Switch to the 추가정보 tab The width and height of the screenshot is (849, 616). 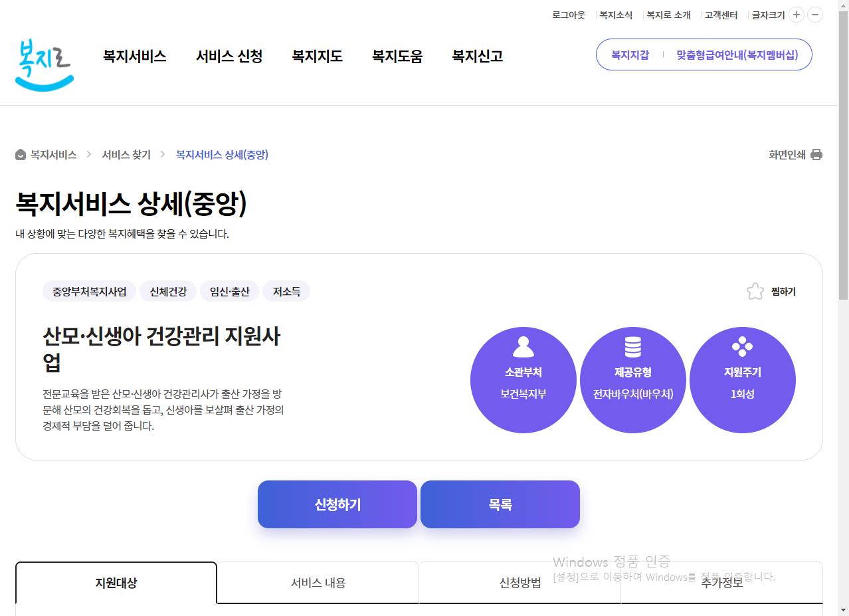(x=722, y=583)
